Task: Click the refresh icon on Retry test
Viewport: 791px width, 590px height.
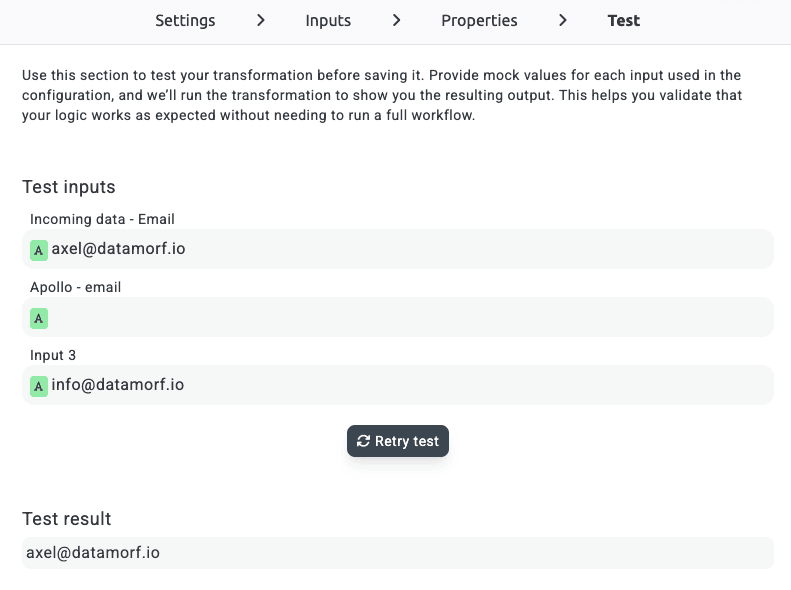Action: (363, 441)
